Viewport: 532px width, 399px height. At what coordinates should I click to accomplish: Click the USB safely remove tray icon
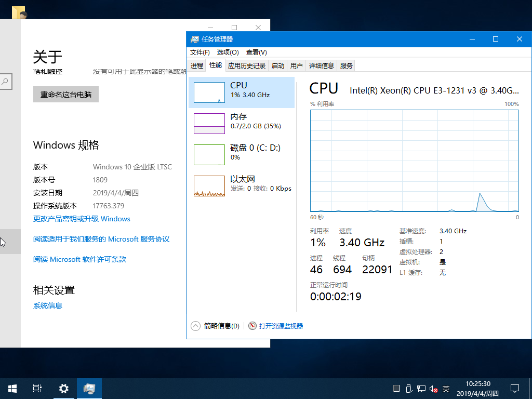(x=409, y=389)
